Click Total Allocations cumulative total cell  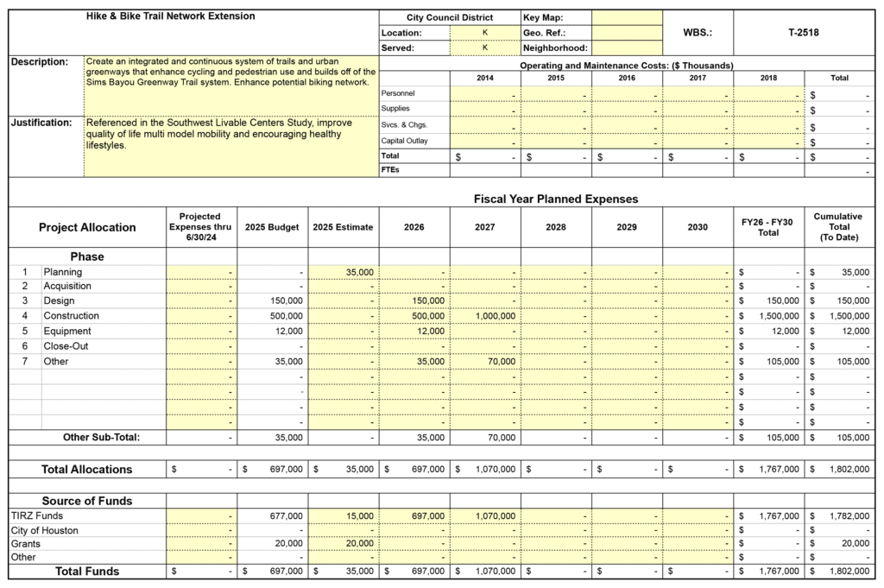[840, 470]
